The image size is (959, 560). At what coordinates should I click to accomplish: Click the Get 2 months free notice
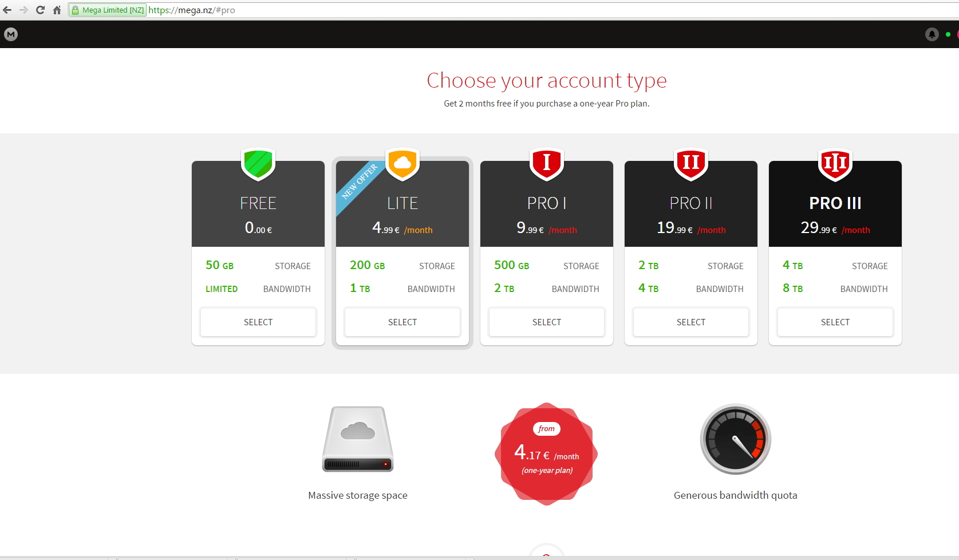click(547, 104)
